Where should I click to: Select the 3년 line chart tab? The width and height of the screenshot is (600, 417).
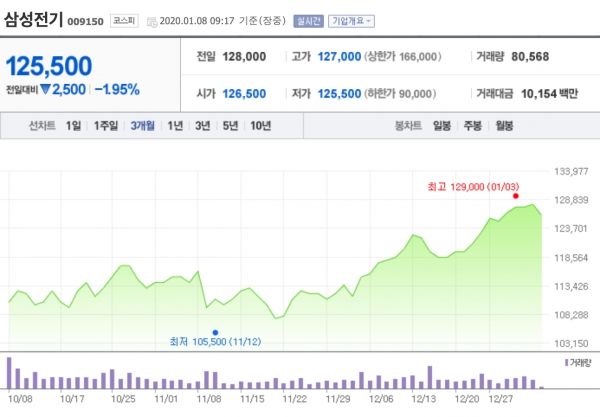tap(203, 125)
